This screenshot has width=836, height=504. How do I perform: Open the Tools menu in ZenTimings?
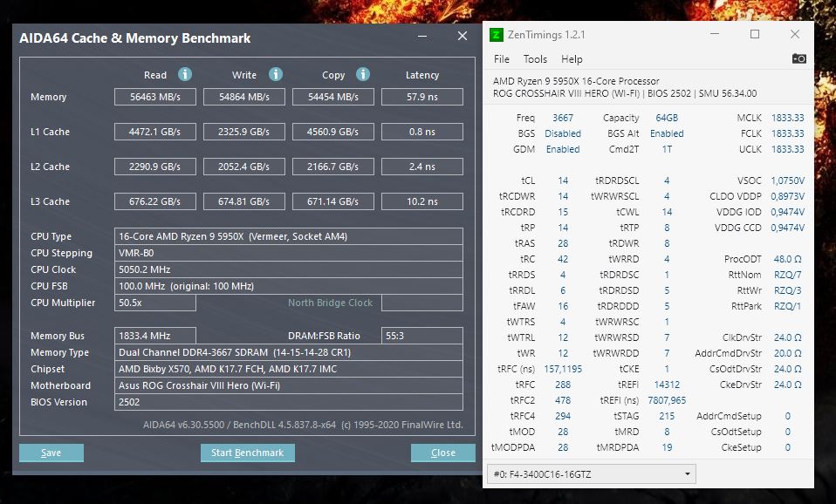[535, 59]
